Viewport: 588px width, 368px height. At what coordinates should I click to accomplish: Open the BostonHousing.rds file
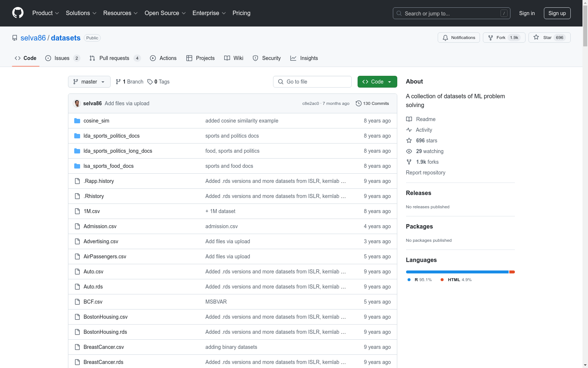[x=105, y=332]
